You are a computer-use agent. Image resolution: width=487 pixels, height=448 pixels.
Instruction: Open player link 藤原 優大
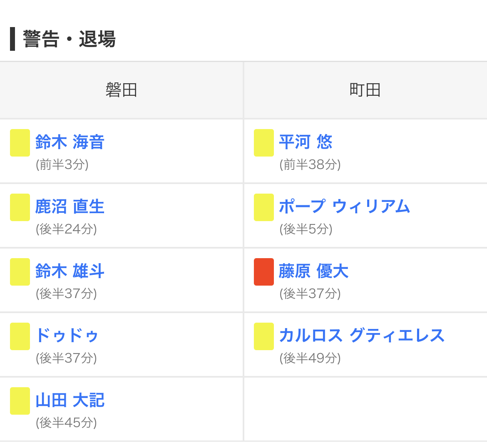pos(313,271)
